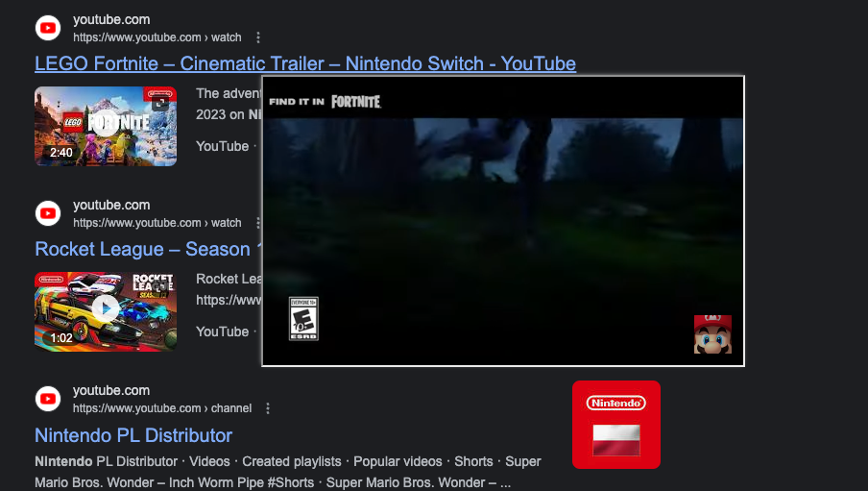Click YouTube favicon of the LEGO Fortnite result
The width and height of the screenshot is (868, 491).
coord(48,28)
